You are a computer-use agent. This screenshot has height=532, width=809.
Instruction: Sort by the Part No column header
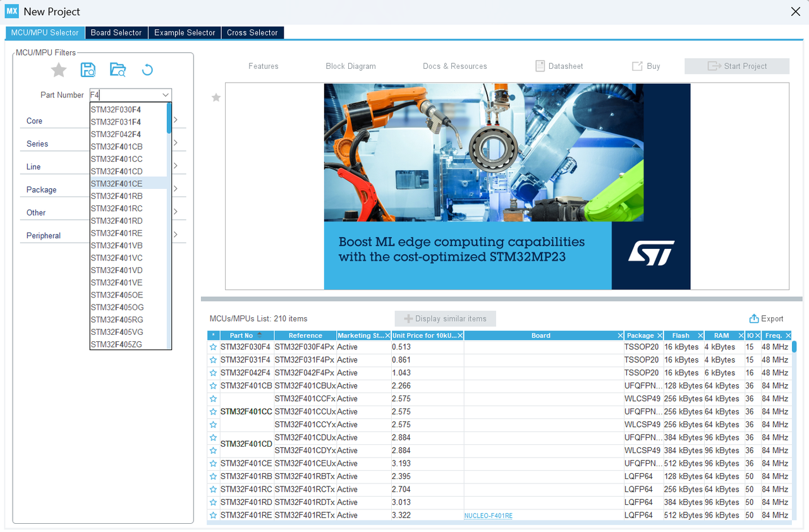[x=246, y=336]
